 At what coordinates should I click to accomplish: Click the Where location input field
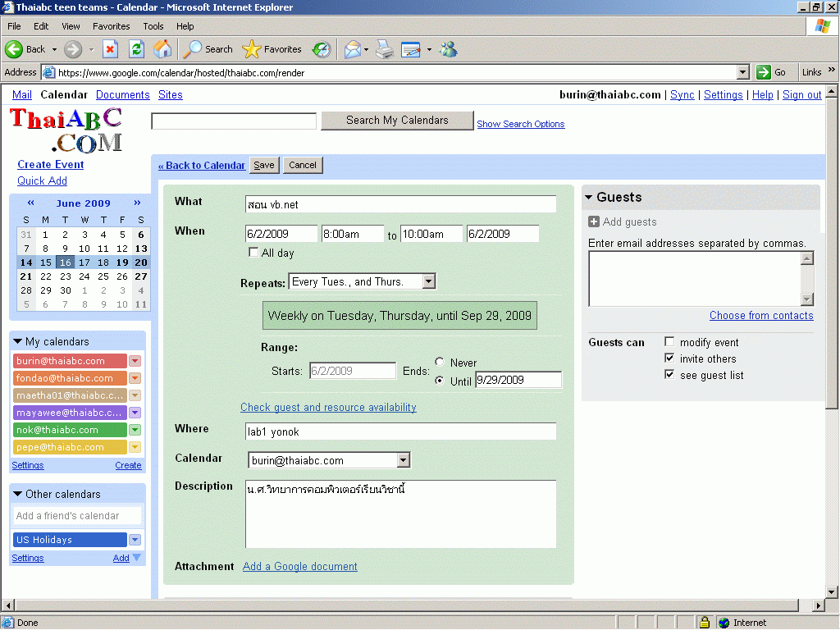400,431
